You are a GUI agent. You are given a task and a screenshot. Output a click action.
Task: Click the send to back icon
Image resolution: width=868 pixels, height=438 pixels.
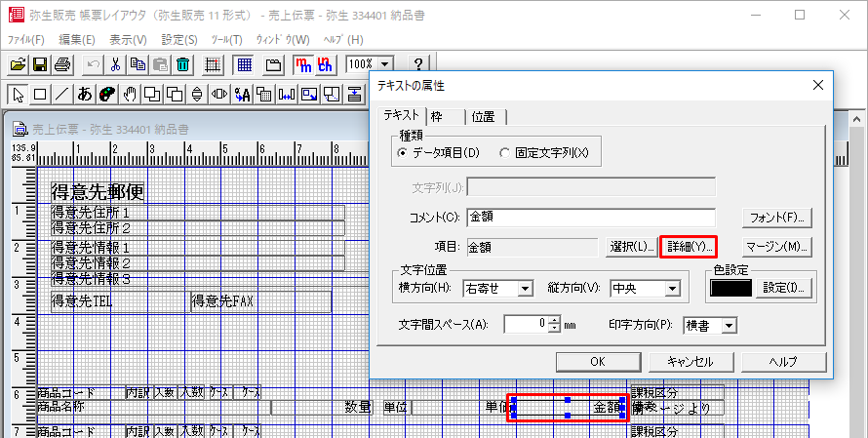point(175,95)
